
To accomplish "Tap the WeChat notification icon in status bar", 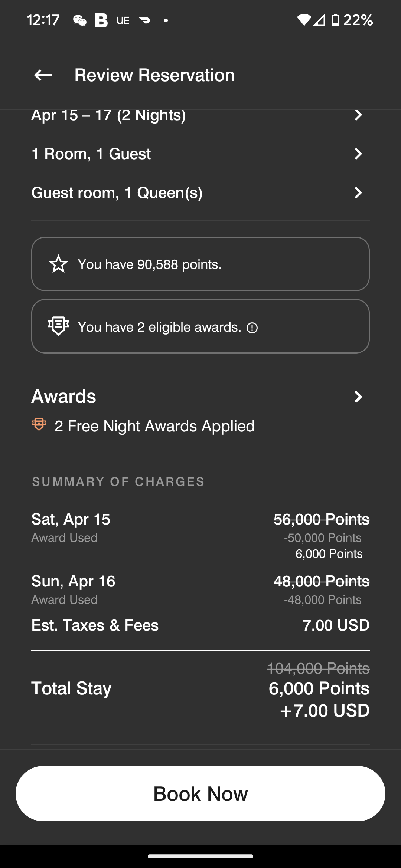I will pyautogui.click(x=79, y=20).
